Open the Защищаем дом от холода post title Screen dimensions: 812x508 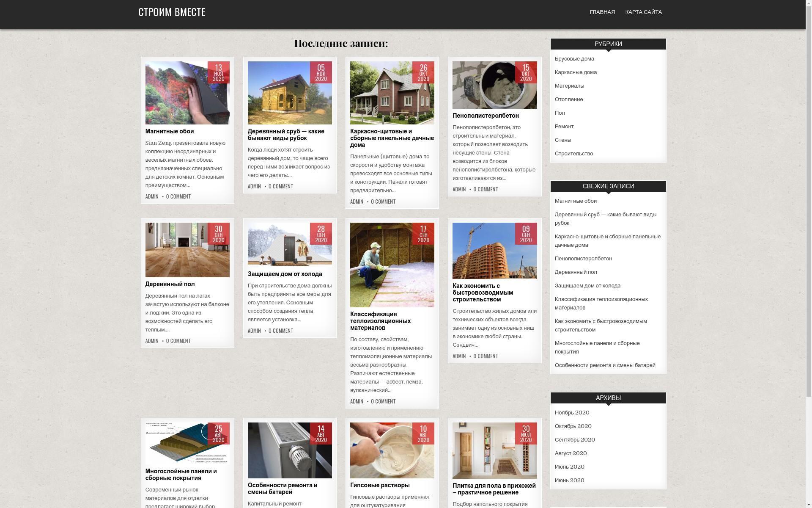285,274
